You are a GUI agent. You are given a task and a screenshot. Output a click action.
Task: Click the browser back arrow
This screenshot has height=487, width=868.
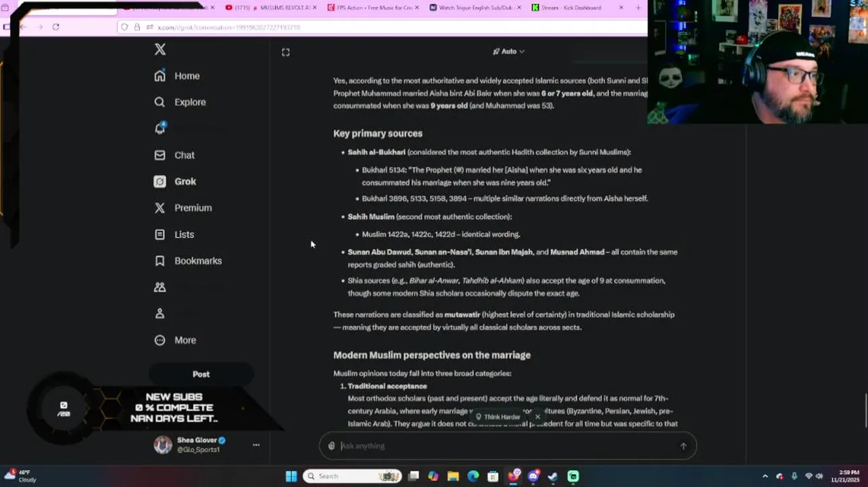coord(22,27)
